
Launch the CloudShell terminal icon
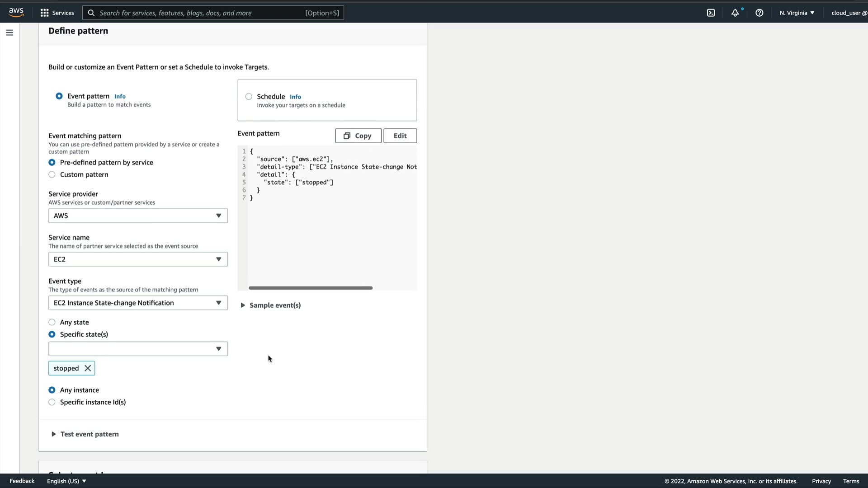(711, 13)
